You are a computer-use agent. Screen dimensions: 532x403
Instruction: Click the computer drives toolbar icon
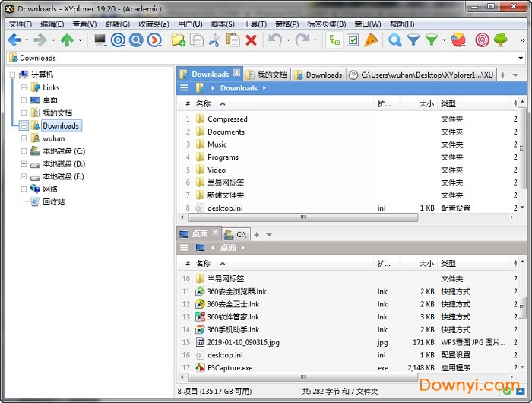(x=100, y=40)
